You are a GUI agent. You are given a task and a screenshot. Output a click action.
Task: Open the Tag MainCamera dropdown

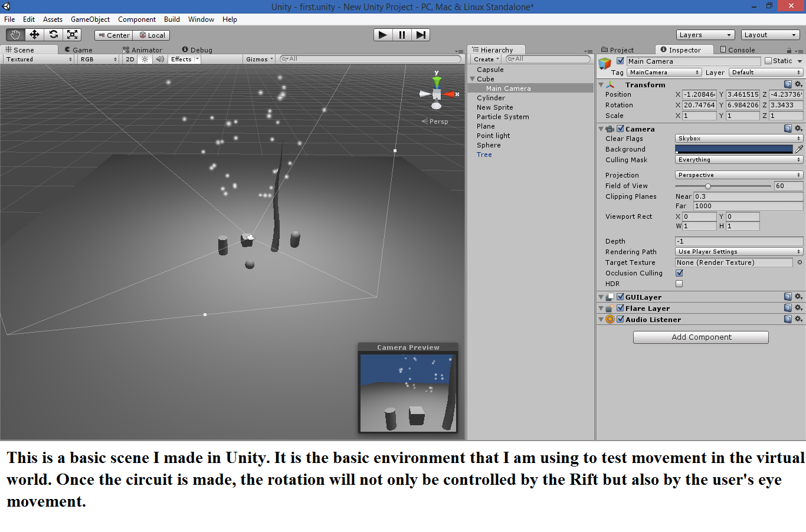(664, 73)
